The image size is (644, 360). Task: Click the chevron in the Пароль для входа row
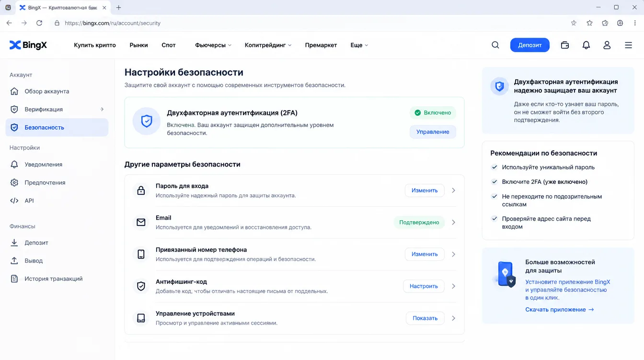[453, 191]
